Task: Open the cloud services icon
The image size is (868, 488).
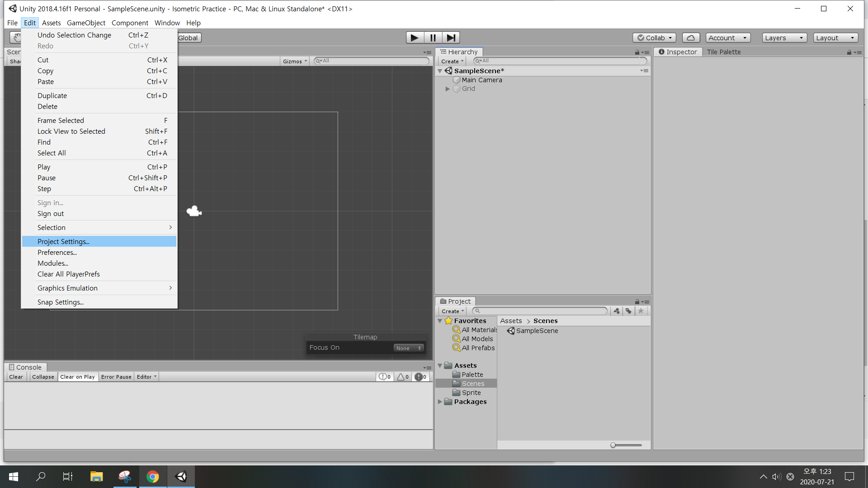Action: coord(690,38)
